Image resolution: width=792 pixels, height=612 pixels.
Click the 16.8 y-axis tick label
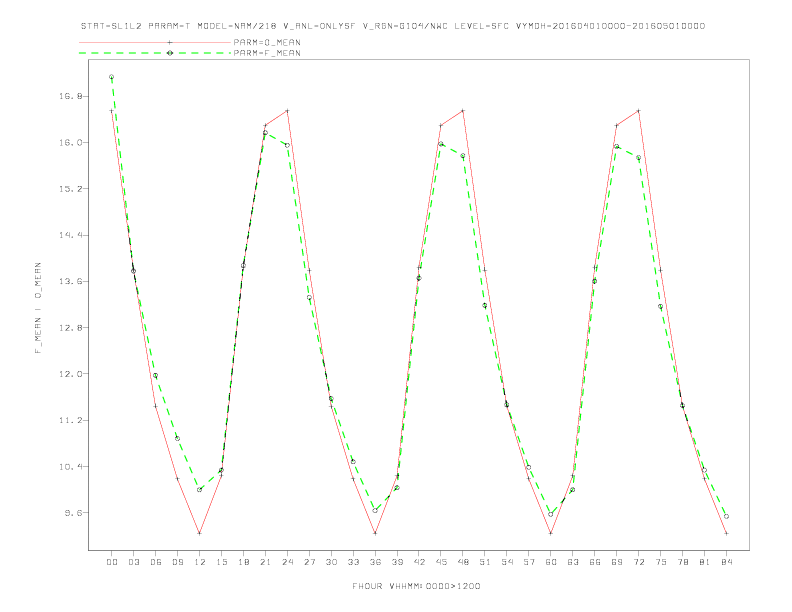click(69, 96)
